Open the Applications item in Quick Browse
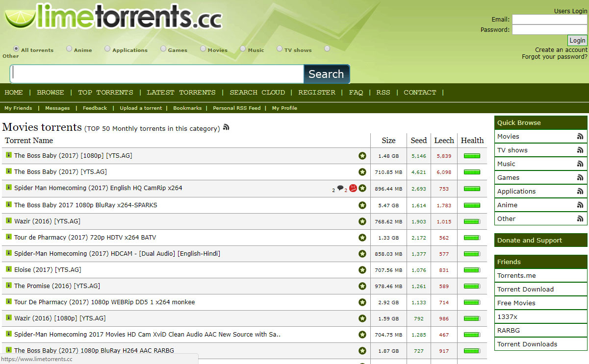This screenshot has height=364, width=589. (x=516, y=192)
